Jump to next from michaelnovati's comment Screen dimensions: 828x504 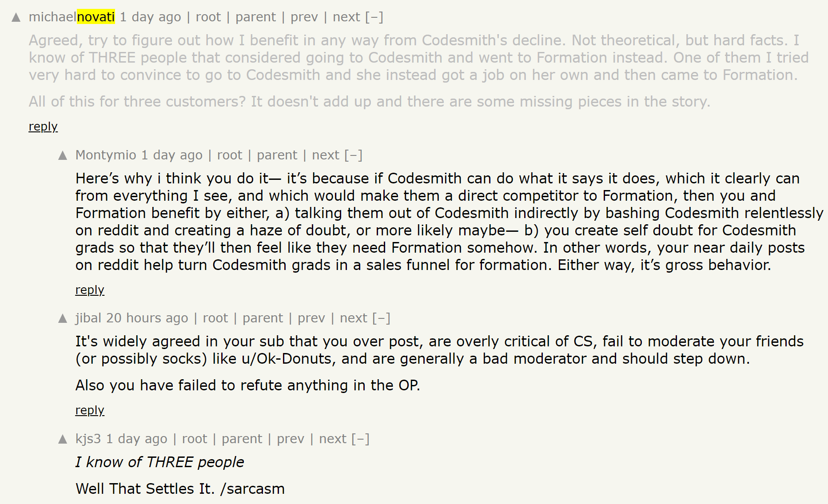pyautogui.click(x=346, y=17)
